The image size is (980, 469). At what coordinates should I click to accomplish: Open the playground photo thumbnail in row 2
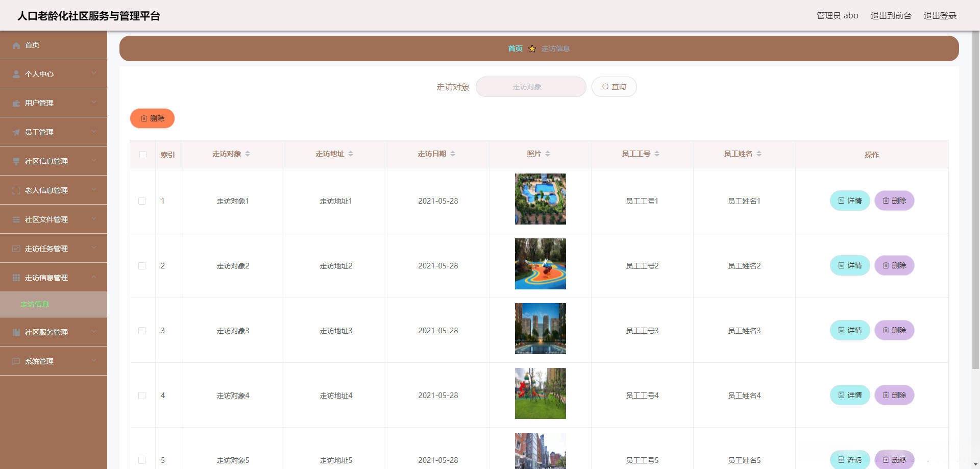click(541, 264)
